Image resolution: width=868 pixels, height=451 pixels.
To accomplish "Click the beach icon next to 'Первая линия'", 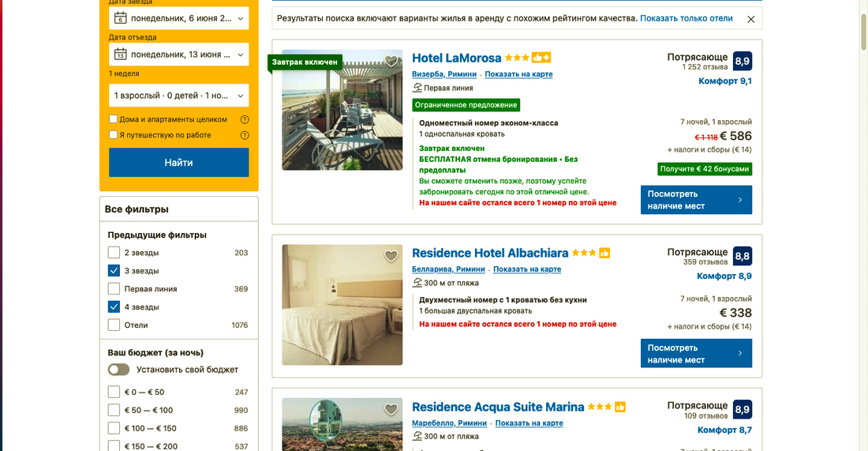I will coord(417,88).
